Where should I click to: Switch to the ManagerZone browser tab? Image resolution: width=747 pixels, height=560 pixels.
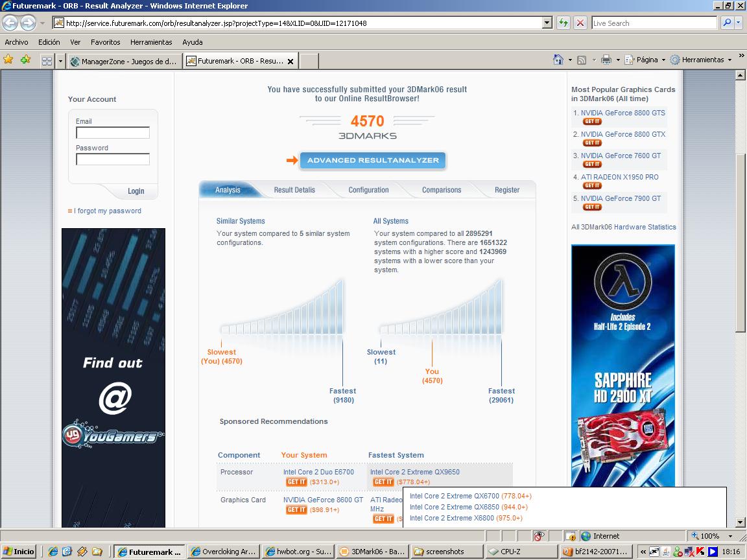coord(124,62)
